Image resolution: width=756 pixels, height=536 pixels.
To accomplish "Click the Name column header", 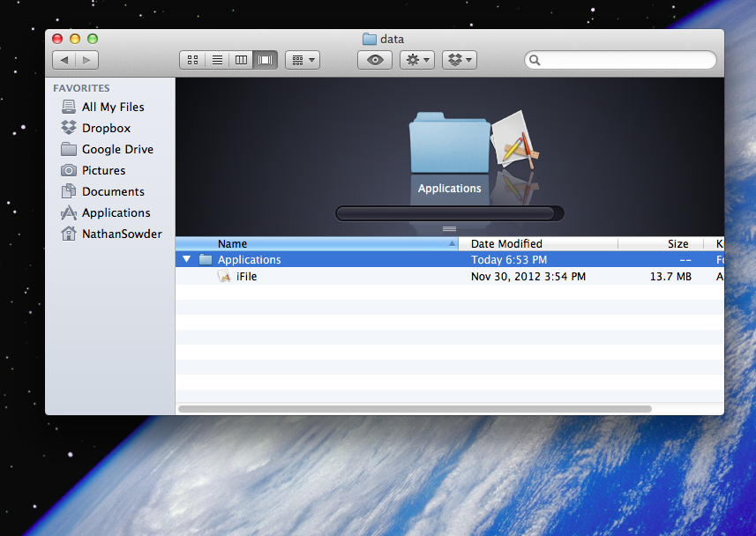I will point(232,243).
